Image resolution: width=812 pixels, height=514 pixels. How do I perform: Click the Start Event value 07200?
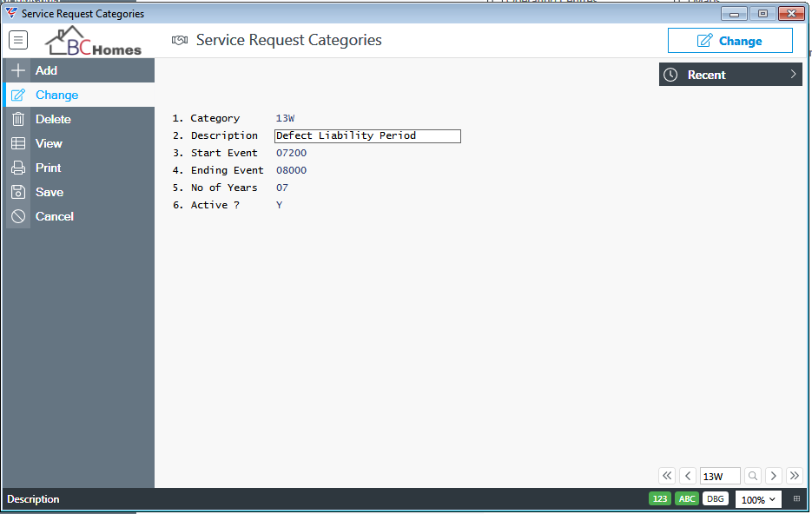(292, 153)
